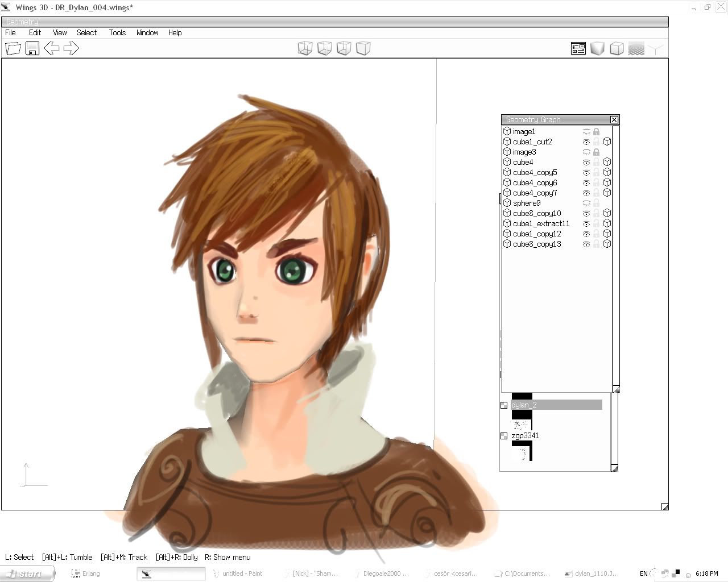
Task: Toggle wireframe cube icon for cube8_copy10
Action: [x=607, y=213]
